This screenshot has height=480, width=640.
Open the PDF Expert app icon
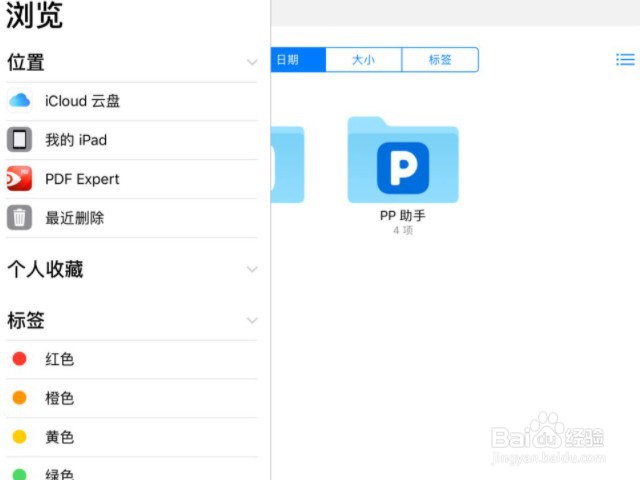(19, 178)
